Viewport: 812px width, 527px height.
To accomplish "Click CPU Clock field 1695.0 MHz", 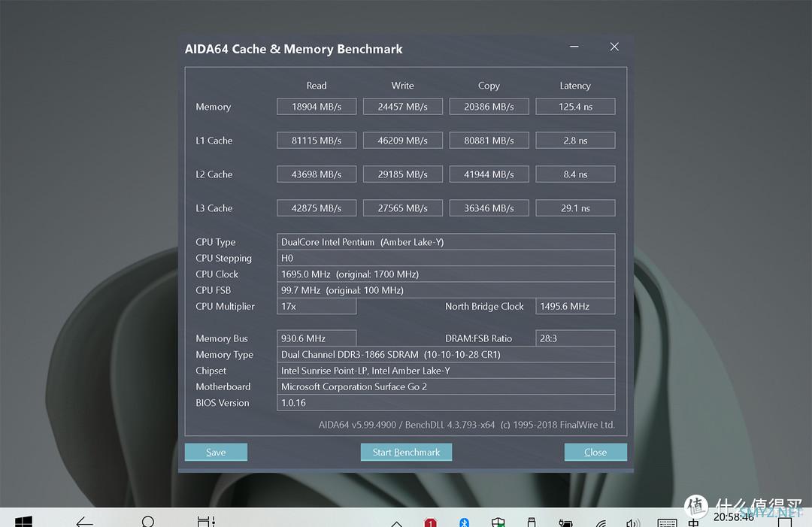I will tap(446, 274).
